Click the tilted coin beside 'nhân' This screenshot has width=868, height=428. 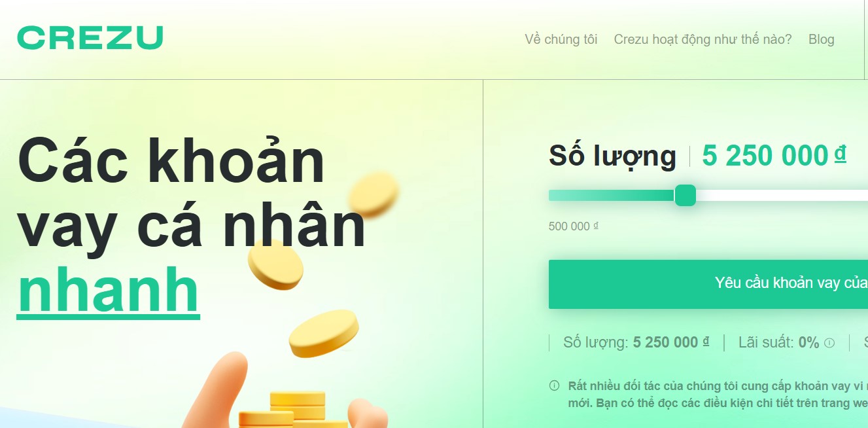pos(276,264)
